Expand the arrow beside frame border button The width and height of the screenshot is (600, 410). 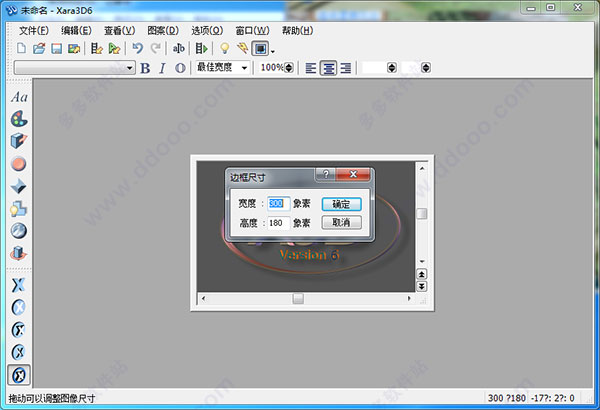coord(272,51)
